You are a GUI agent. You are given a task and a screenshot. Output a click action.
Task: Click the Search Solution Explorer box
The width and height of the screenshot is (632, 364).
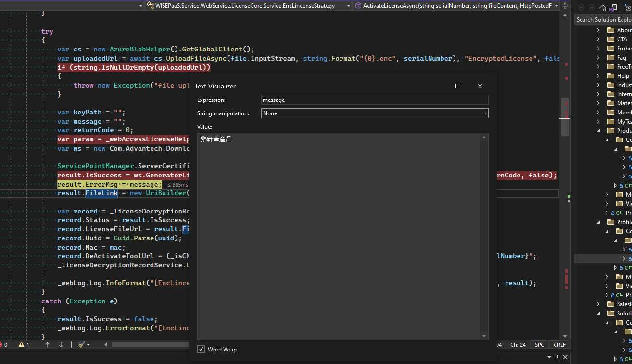(x=604, y=20)
